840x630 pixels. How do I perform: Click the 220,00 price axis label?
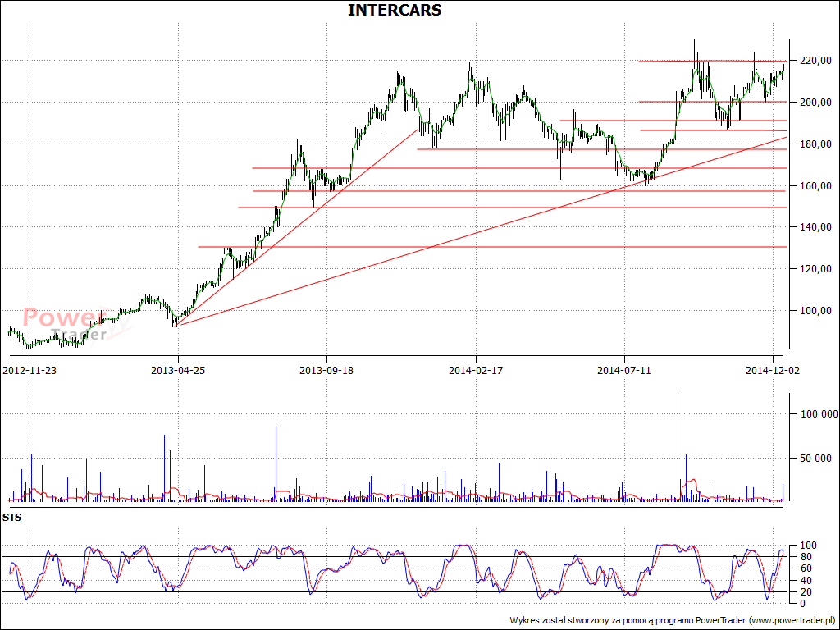[816, 61]
